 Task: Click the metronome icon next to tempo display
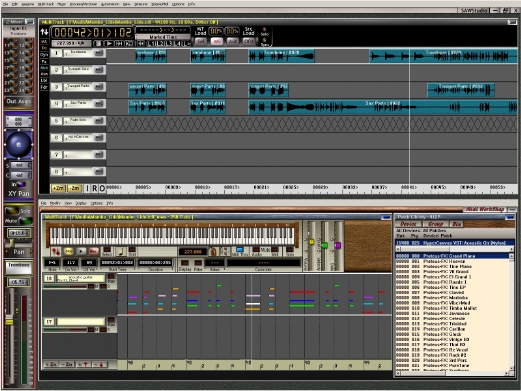(213, 251)
